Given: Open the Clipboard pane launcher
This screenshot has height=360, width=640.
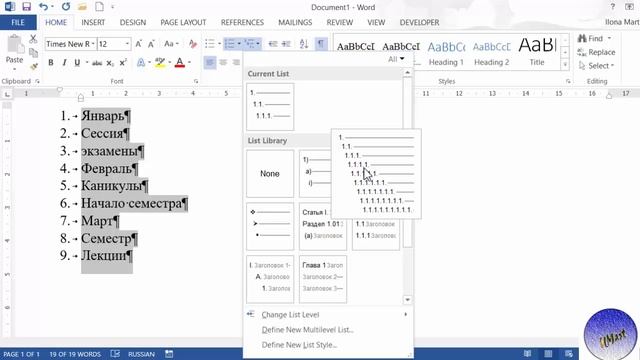Looking at the screenshot, I should point(37,81).
